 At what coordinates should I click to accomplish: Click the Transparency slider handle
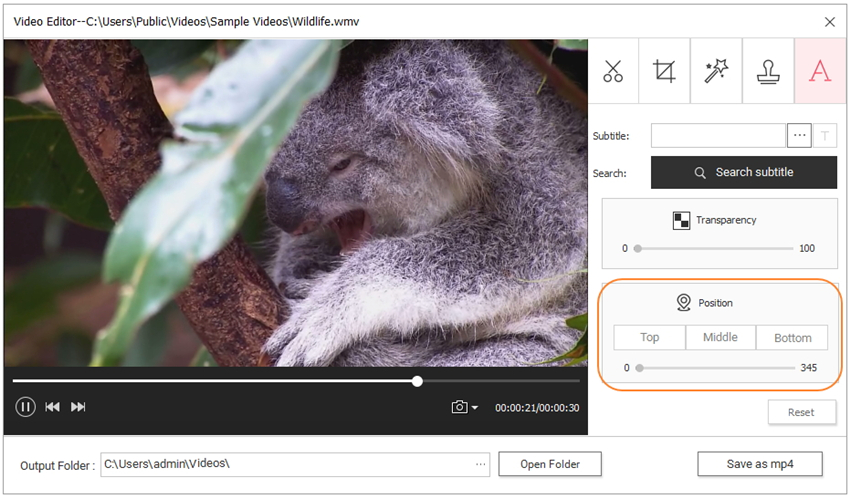(638, 248)
